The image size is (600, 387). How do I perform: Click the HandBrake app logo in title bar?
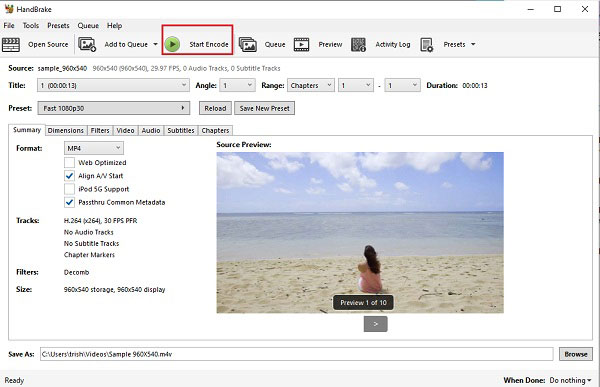(x=9, y=9)
